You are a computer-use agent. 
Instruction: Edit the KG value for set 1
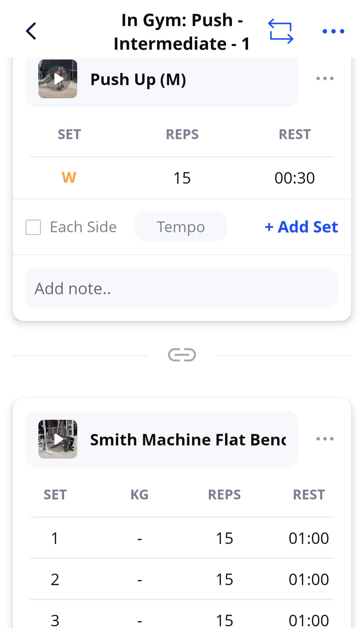click(x=140, y=538)
